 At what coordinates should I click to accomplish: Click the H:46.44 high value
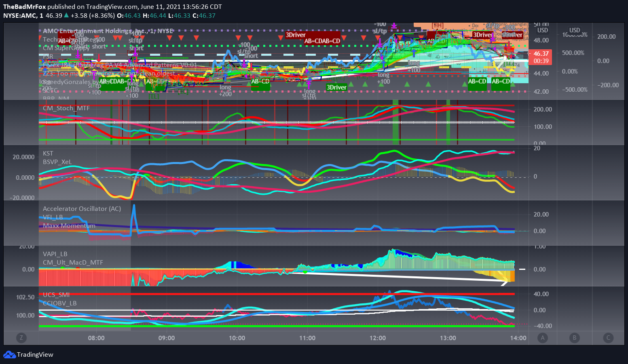[154, 16]
